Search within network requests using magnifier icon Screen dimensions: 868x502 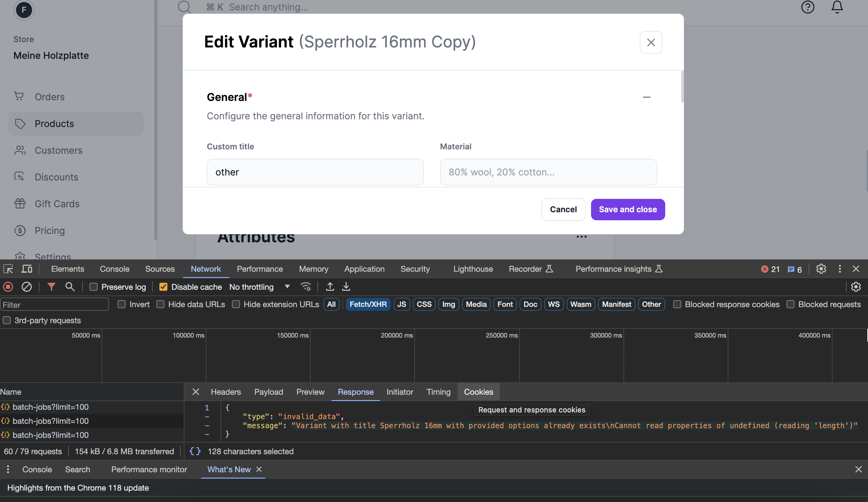(70, 287)
